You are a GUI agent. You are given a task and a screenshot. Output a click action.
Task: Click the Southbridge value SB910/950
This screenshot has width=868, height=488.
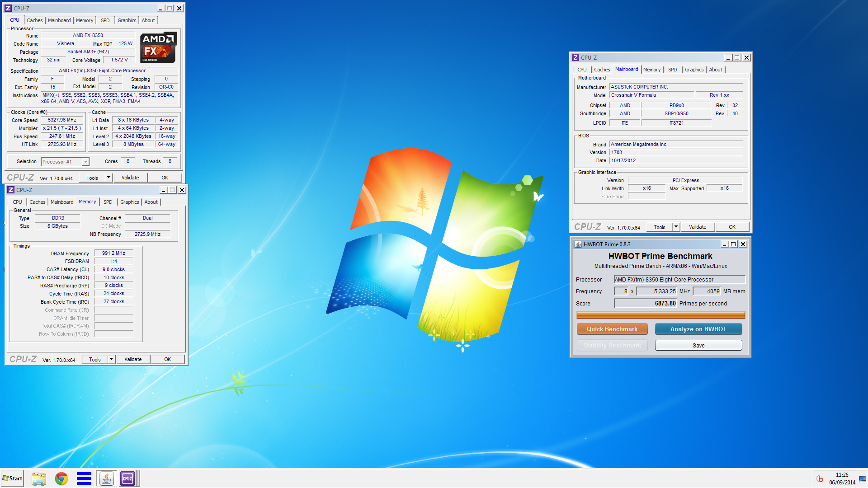[x=676, y=113]
